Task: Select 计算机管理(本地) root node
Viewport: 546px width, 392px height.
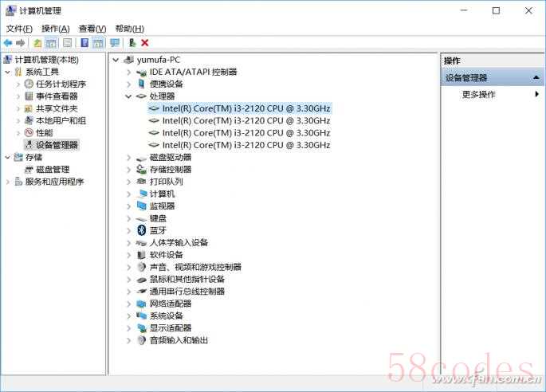Action: (47, 60)
